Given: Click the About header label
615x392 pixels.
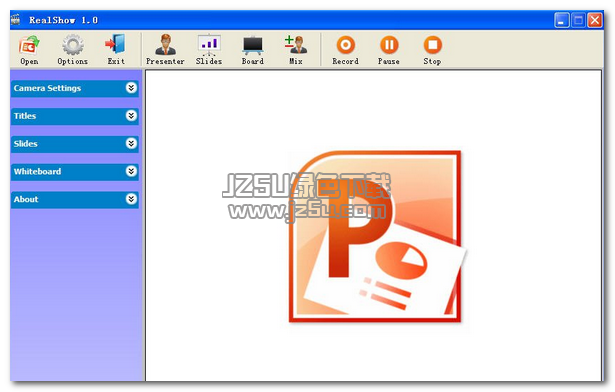Looking at the screenshot, I should (x=26, y=199).
